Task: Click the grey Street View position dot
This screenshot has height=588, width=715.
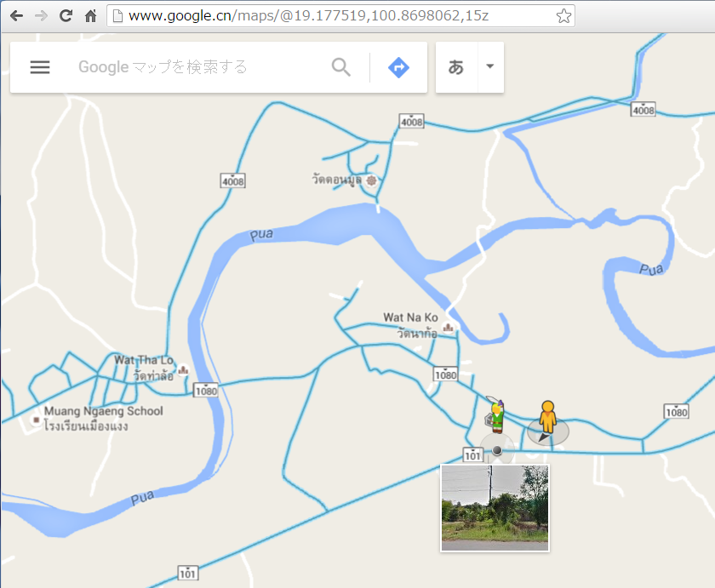Action: tap(497, 450)
